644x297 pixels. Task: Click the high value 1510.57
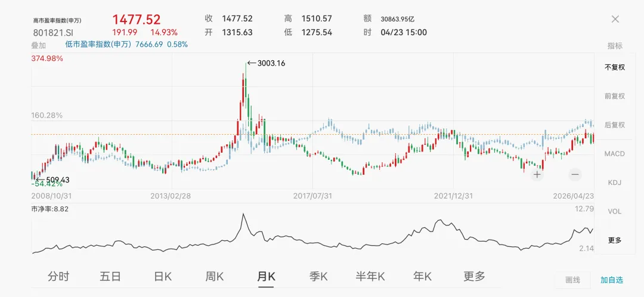pos(316,18)
